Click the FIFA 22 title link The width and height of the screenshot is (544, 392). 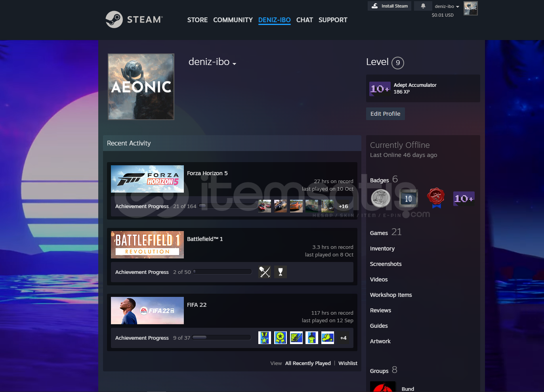click(x=197, y=305)
